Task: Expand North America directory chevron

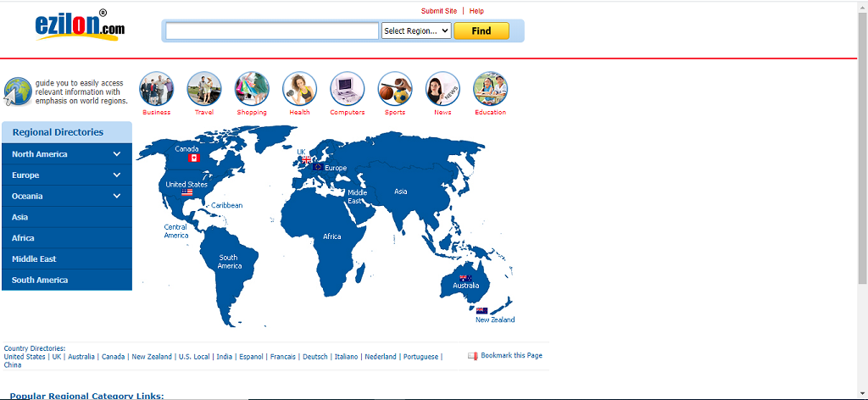Action: coord(117,154)
